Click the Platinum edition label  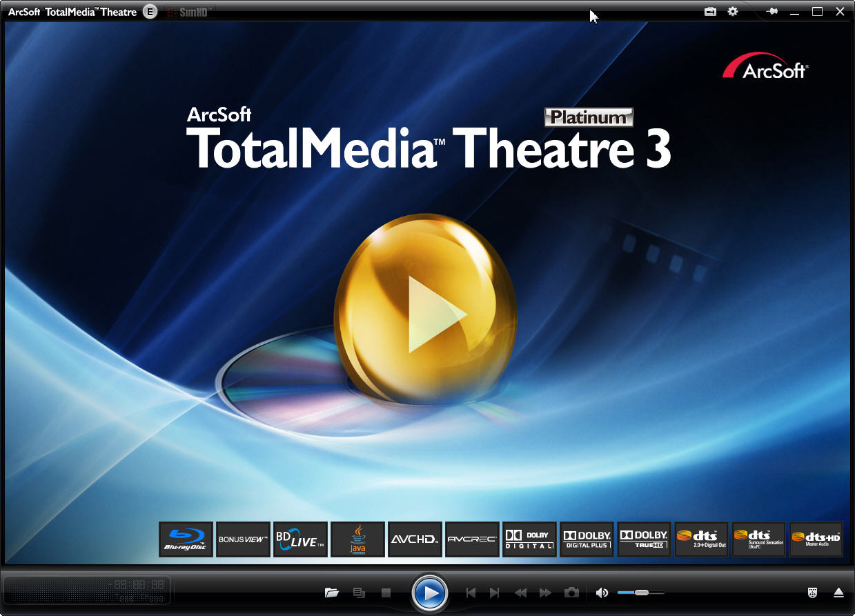[589, 117]
